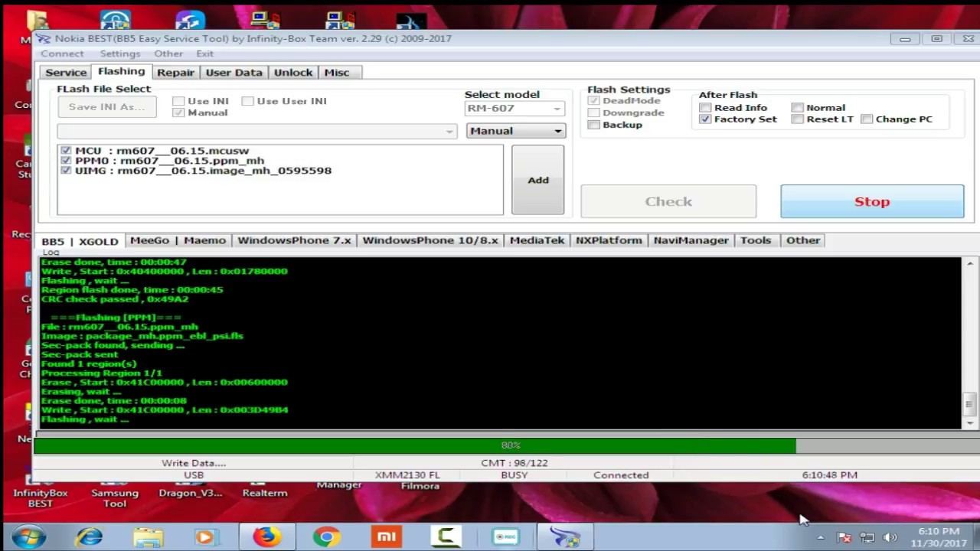Viewport: 980px width, 551px height.
Task: Click the Check button
Action: 668,201
